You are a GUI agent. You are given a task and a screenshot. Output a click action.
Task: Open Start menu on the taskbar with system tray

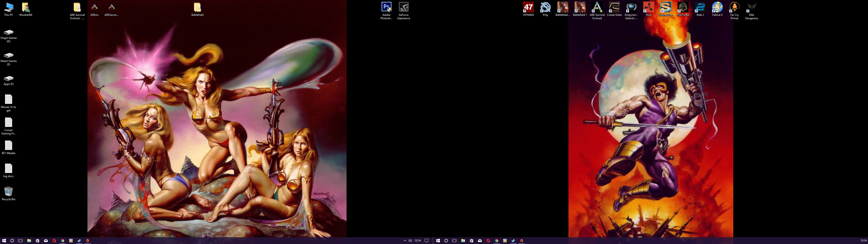[4, 241]
